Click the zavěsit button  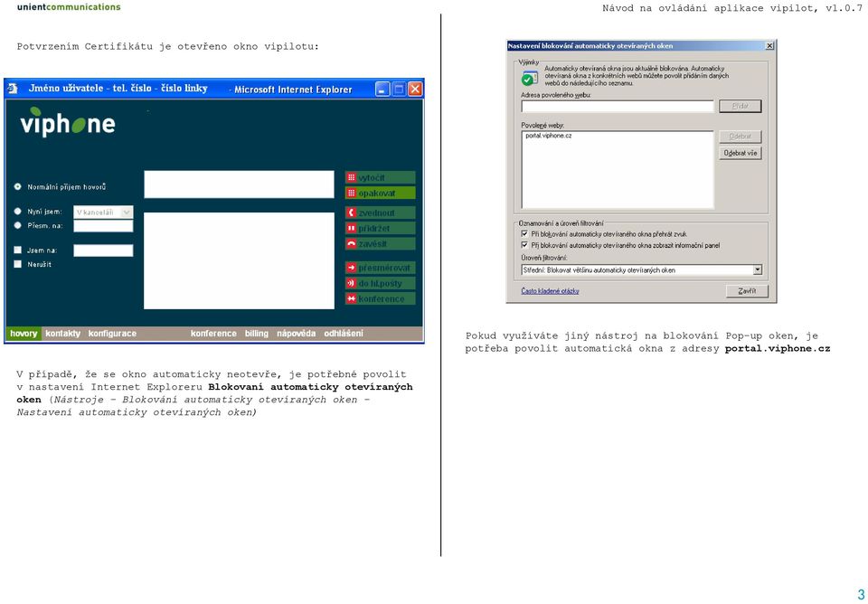click(381, 243)
